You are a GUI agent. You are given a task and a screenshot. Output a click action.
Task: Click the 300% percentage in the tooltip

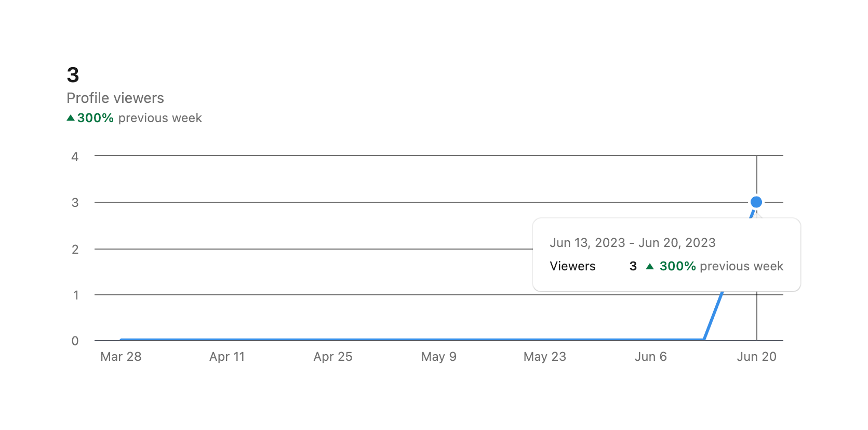click(x=677, y=266)
